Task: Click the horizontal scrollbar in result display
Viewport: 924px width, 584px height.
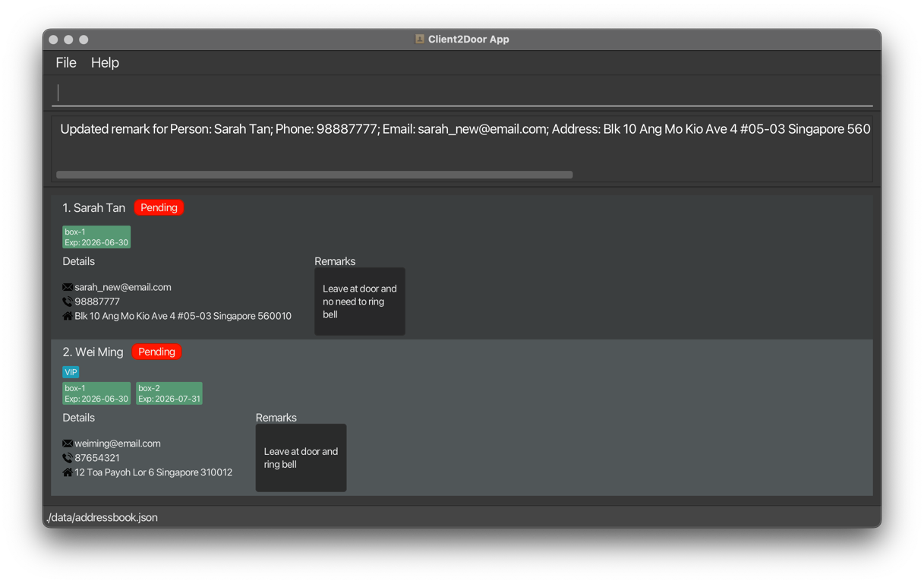Action: (314, 175)
